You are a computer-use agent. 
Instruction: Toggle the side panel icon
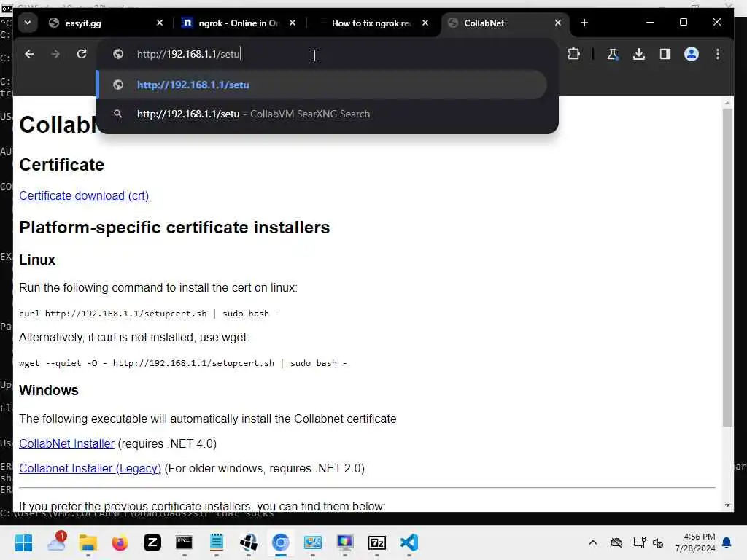pos(665,54)
